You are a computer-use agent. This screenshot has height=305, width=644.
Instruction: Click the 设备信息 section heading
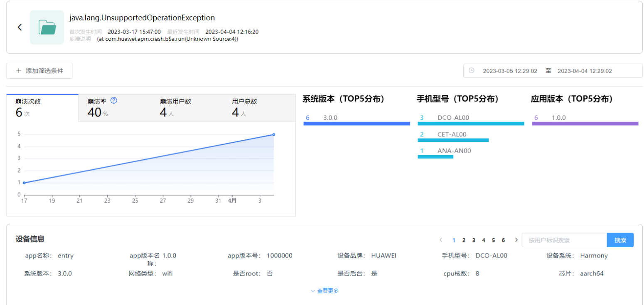click(x=30, y=239)
